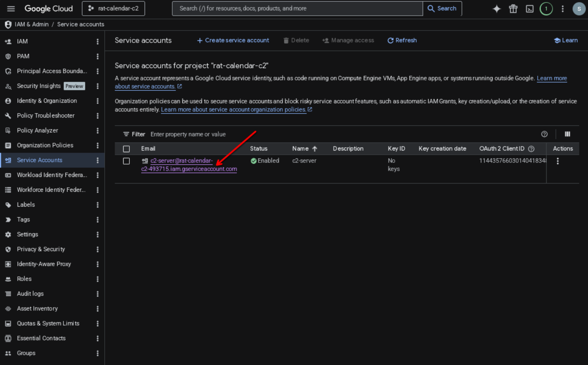Screen dimensions: 588x365
Task: Activate the Cloud Shell terminal icon
Action: 530,9
